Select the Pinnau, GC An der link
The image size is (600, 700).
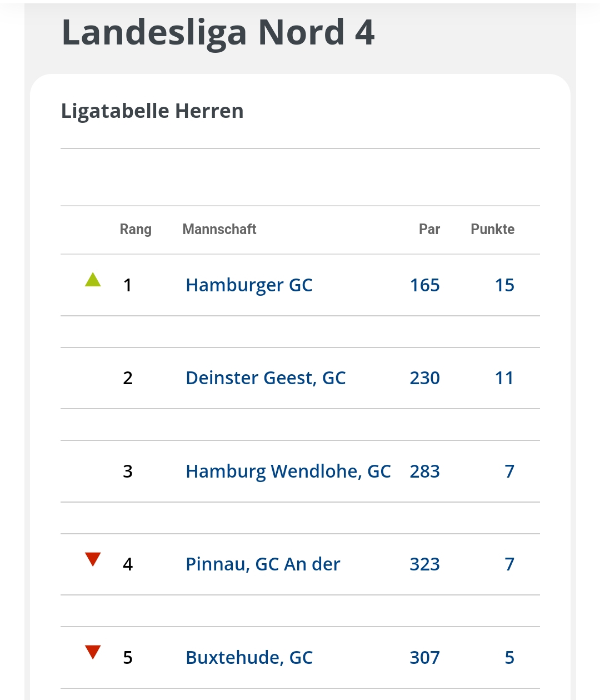click(x=263, y=564)
